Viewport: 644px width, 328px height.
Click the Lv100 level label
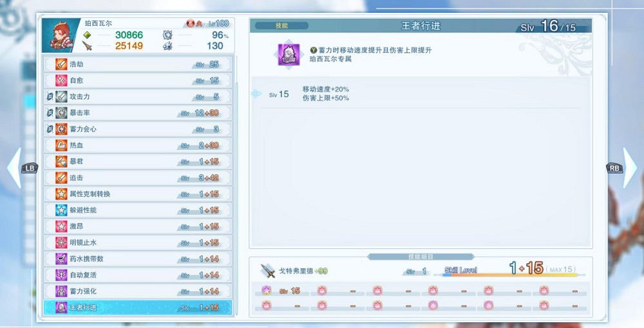point(218,23)
